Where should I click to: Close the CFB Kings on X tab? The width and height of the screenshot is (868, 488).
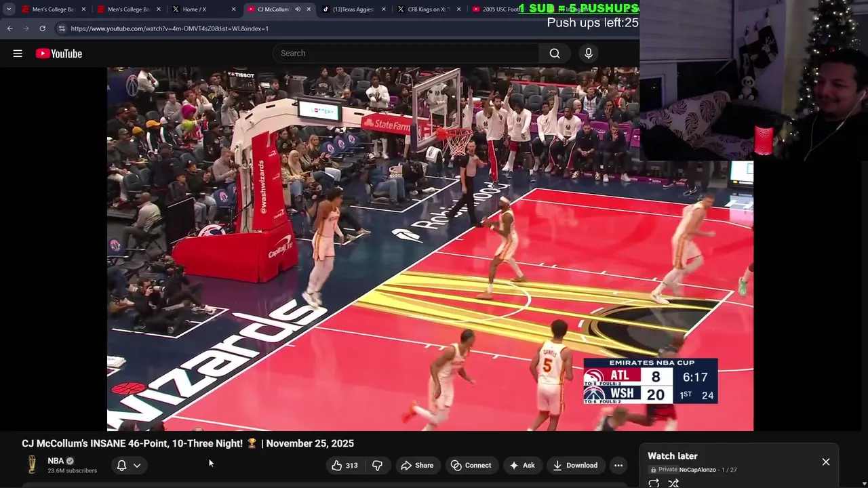tap(459, 9)
